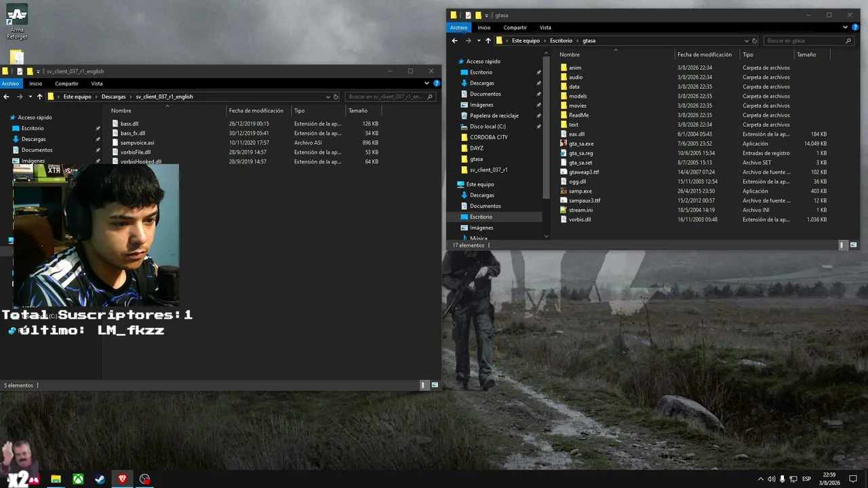Select Acceso rápido in sv_client navigation pane
Screen dimensions: 868x488
point(35,117)
